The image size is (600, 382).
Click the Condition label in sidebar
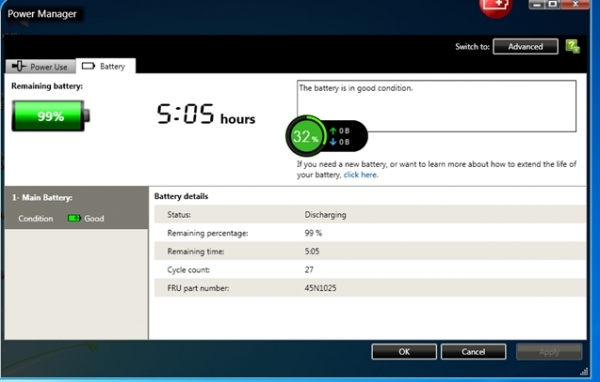coord(36,219)
